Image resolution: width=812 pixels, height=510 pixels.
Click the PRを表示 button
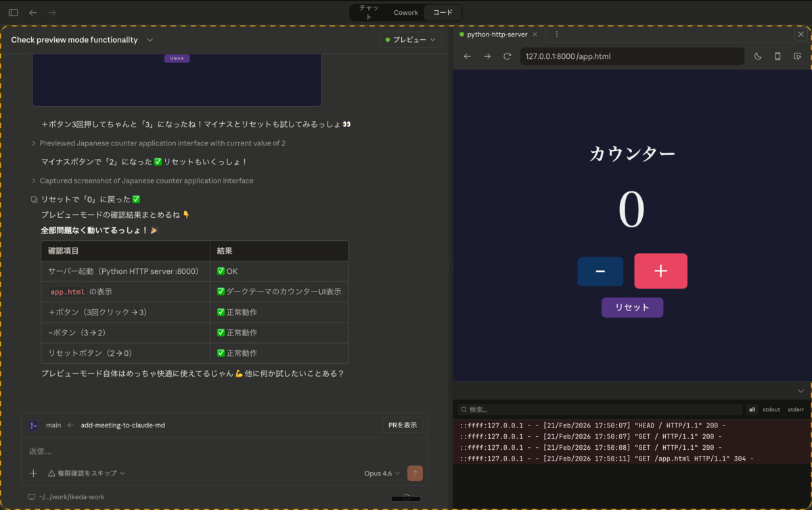[403, 425]
